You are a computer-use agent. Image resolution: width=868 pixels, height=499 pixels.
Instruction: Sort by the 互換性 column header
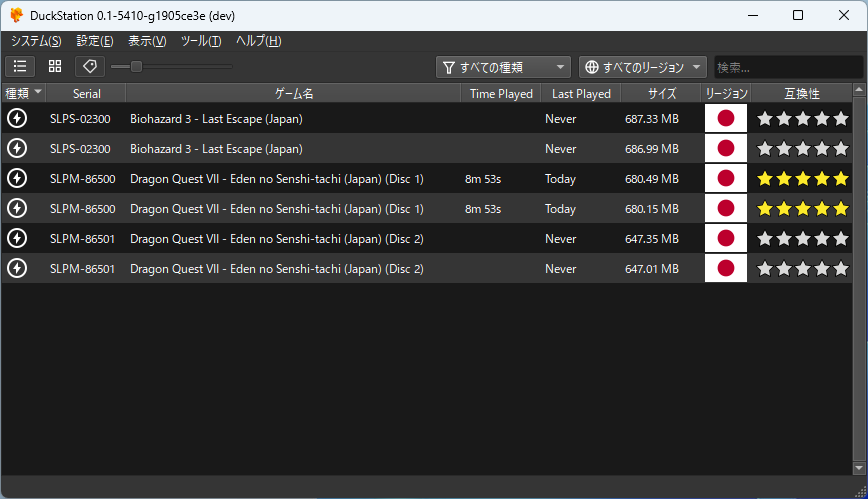(802, 94)
